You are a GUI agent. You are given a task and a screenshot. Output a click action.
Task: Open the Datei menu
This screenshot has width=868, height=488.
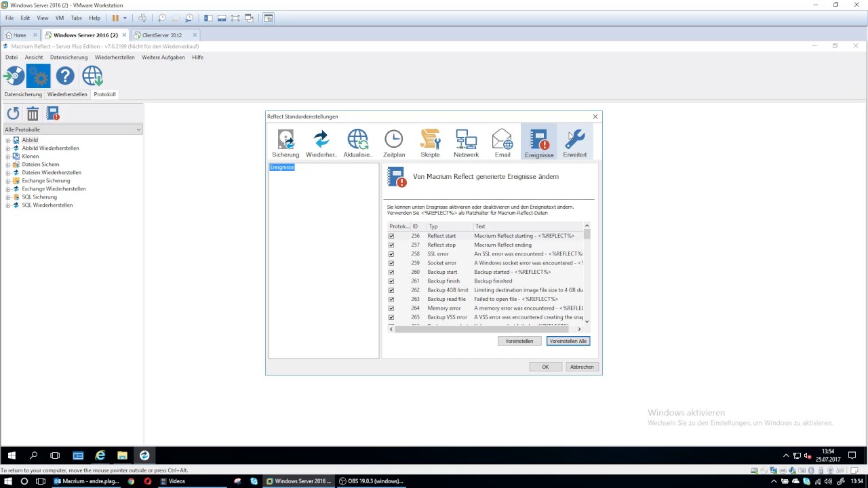(11, 57)
